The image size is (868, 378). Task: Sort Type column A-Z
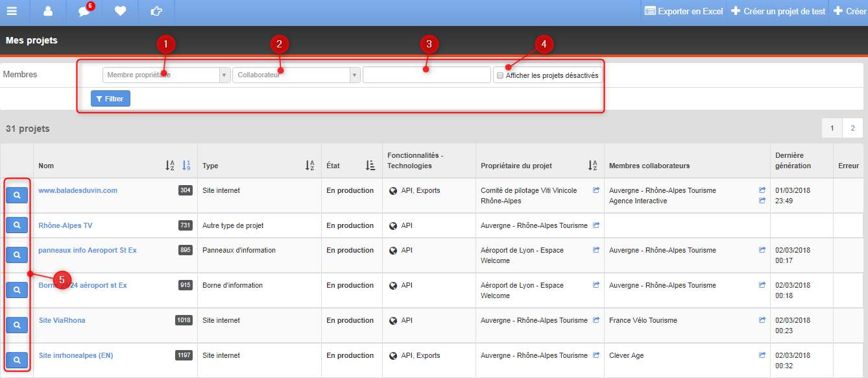(x=310, y=166)
